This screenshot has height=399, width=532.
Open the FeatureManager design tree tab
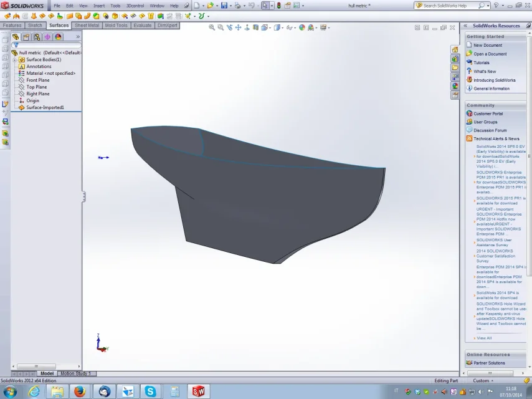pos(16,37)
